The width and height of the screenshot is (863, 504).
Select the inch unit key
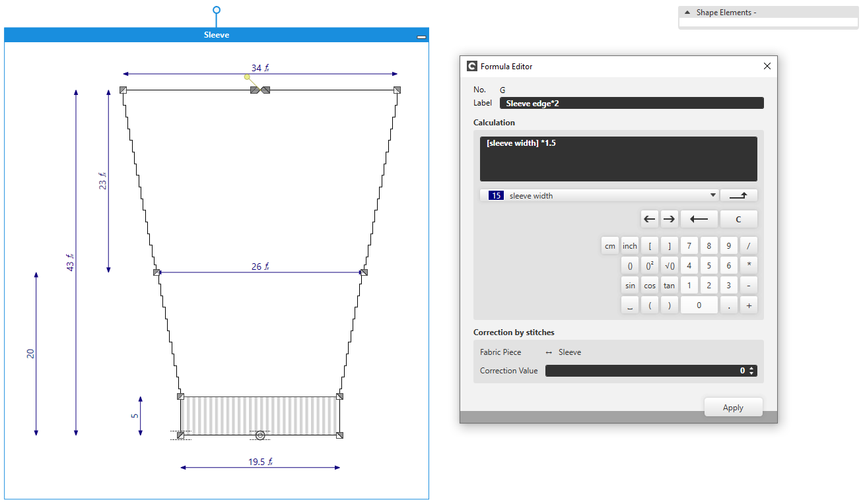click(x=630, y=246)
